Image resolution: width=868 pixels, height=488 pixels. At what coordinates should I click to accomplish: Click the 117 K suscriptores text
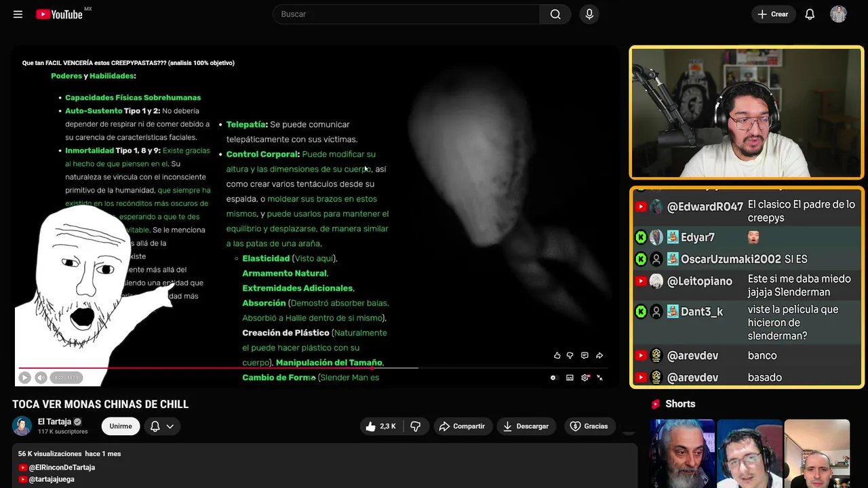pyautogui.click(x=62, y=432)
